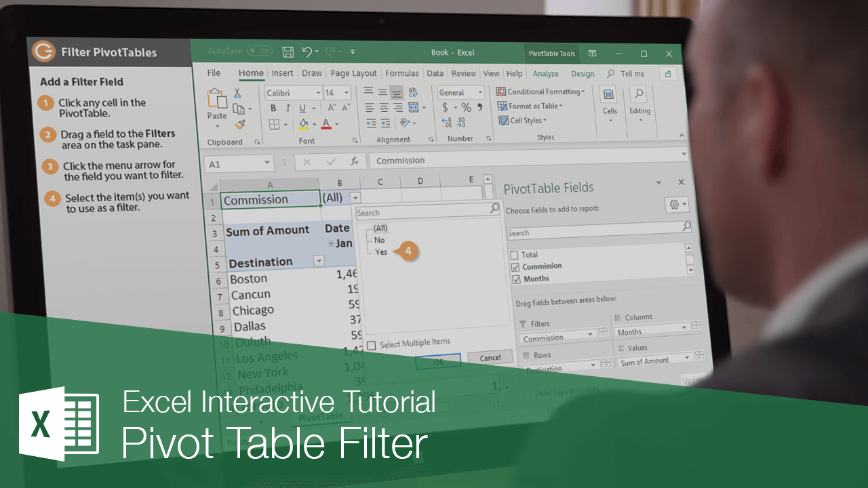This screenshot has width=868, height=488.
Task: Open the Commission filter dropdown in cell B1
Action: point(356,197)
